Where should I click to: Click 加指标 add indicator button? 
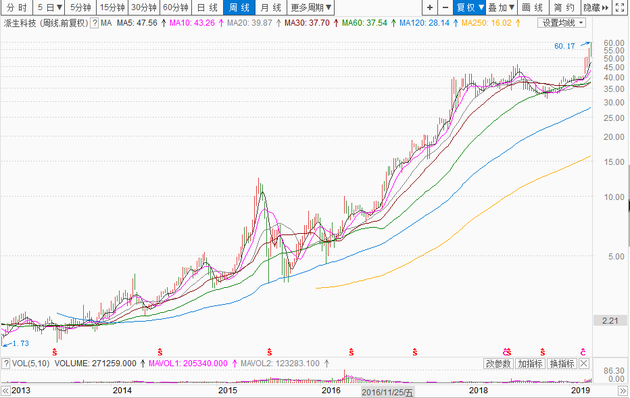pos(530,363)
